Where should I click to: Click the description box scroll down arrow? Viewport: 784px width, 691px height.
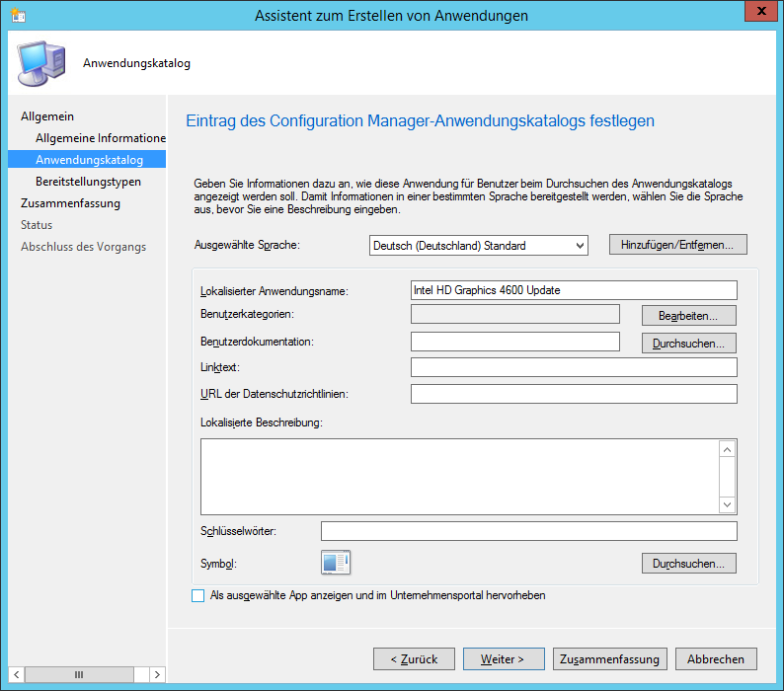click(727, 504)
